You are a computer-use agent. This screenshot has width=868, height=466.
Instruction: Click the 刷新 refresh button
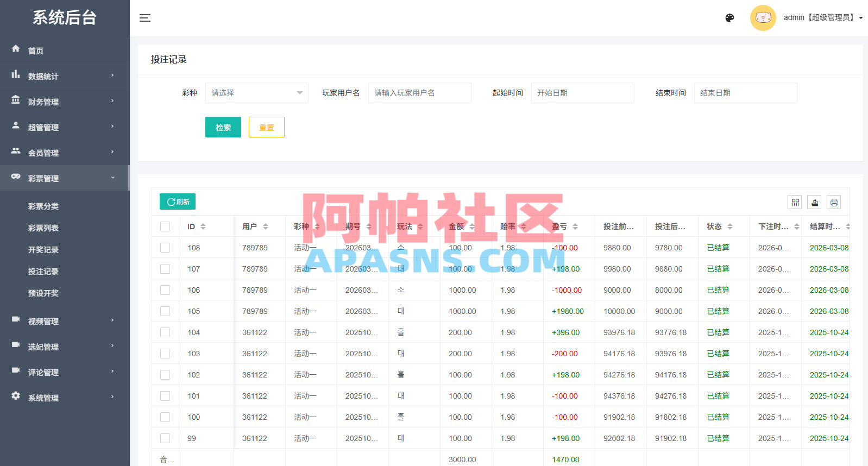[178, 201]
